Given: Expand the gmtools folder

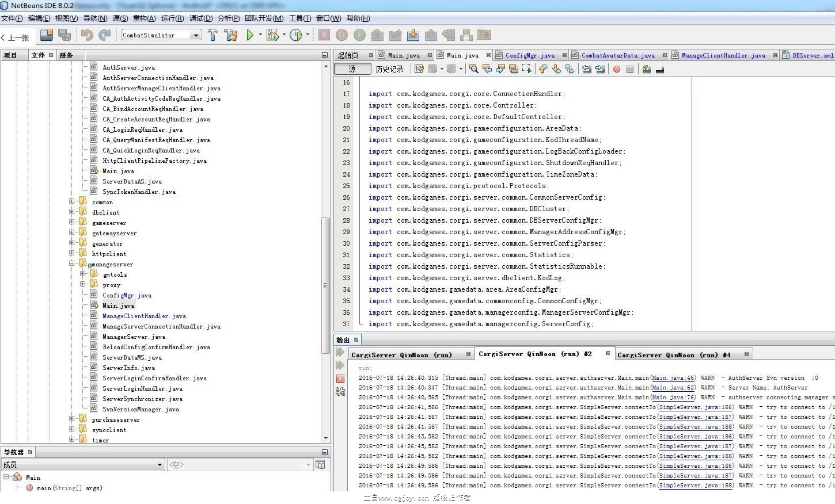Looking at the screenshot, I should [82, 274].
